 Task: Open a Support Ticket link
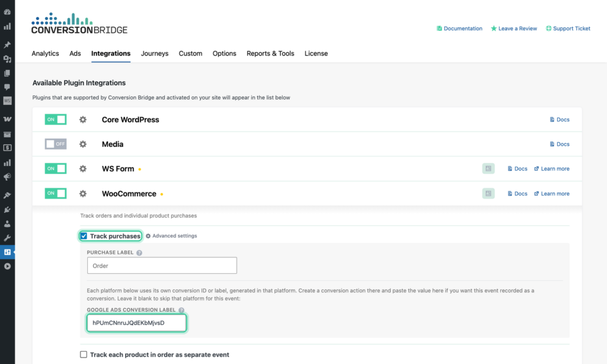568,28
